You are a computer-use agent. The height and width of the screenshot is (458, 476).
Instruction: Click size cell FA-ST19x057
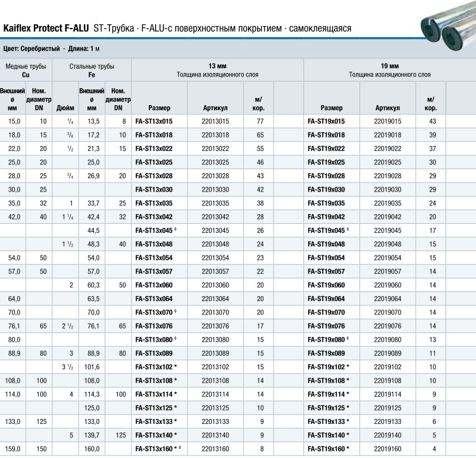click(x=326, y=271)
